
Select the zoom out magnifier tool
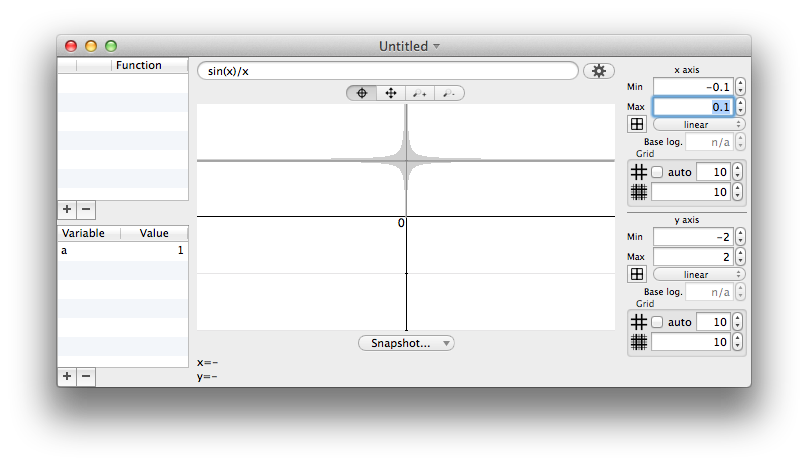(x=449, y=93)
